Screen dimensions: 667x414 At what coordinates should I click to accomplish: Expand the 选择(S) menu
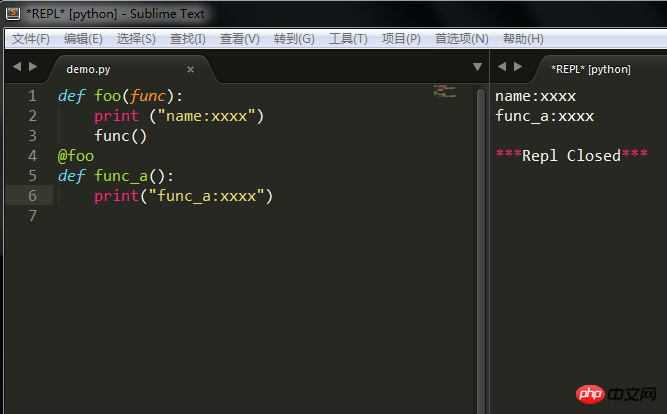click(x=136, y=39)
